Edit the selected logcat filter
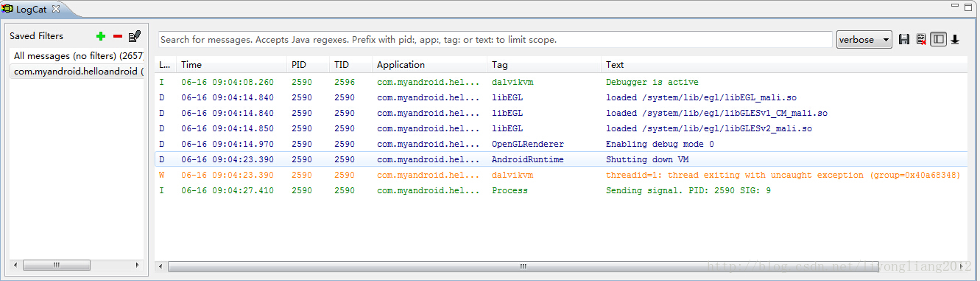 135,36
